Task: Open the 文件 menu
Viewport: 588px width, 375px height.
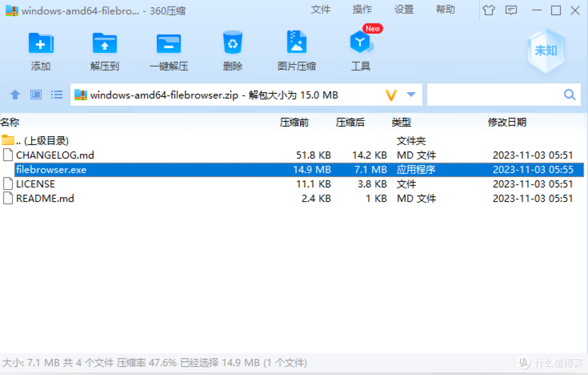Action: coord(321,9)
